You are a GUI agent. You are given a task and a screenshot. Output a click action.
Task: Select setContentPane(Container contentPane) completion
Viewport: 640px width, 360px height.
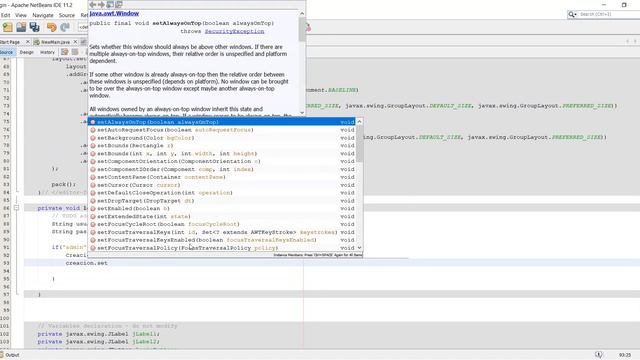pyautogui.click(x=222, y=177)
